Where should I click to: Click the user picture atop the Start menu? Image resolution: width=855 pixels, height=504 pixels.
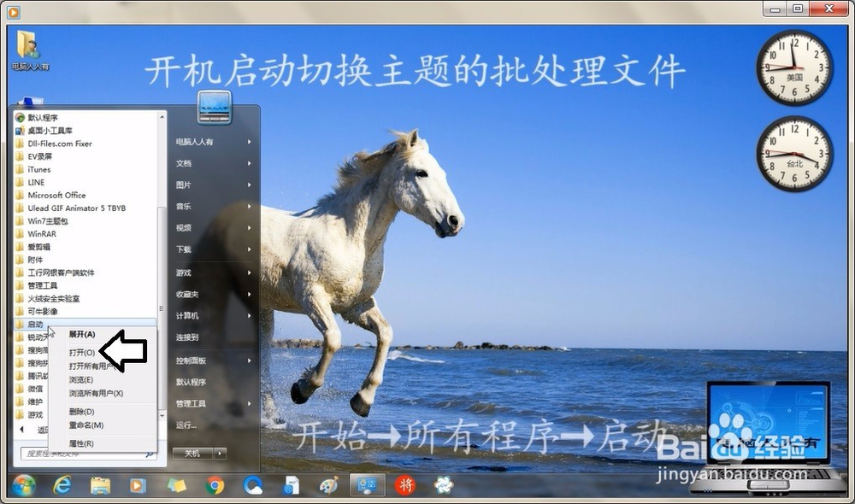(x=215, y=107)
